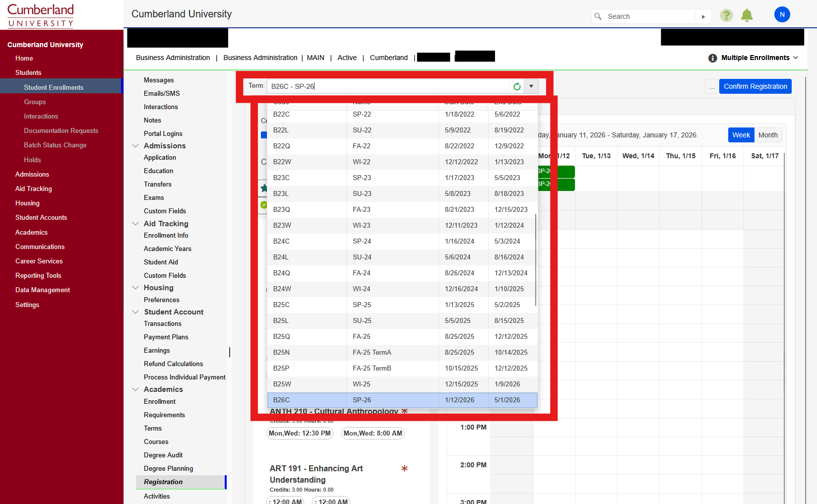The width and height of the screenshot is (817, 504).
Task: Open Transfers under Admissions
Action: tap(158, 184)
